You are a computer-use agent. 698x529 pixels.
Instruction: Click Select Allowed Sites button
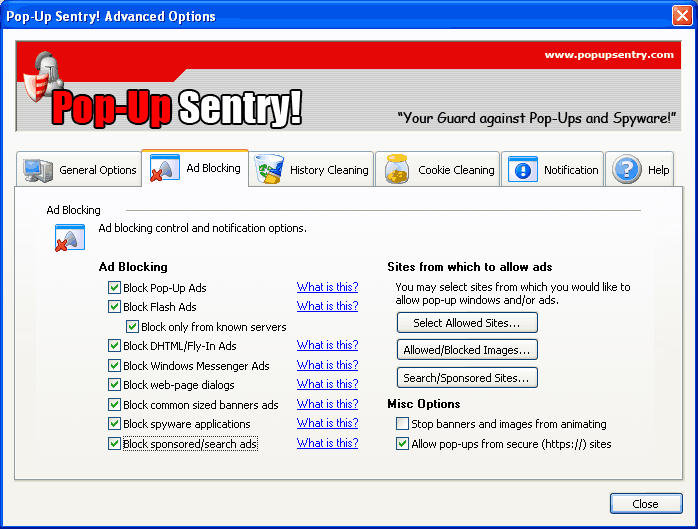click(467, 323)
